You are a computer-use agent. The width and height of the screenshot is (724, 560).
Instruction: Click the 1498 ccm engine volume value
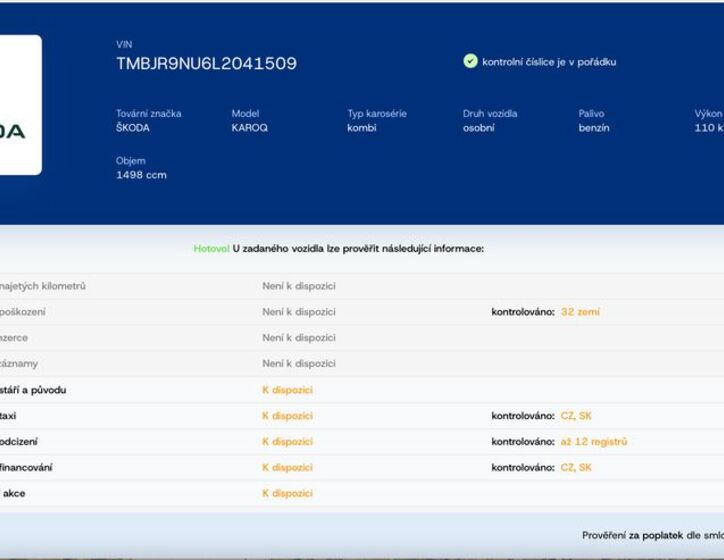tap(141, 175)
